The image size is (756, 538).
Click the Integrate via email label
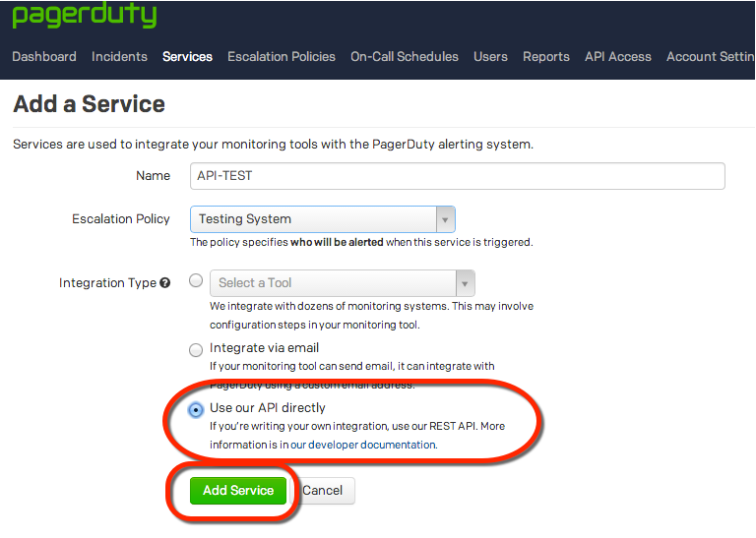pos(264,348)
